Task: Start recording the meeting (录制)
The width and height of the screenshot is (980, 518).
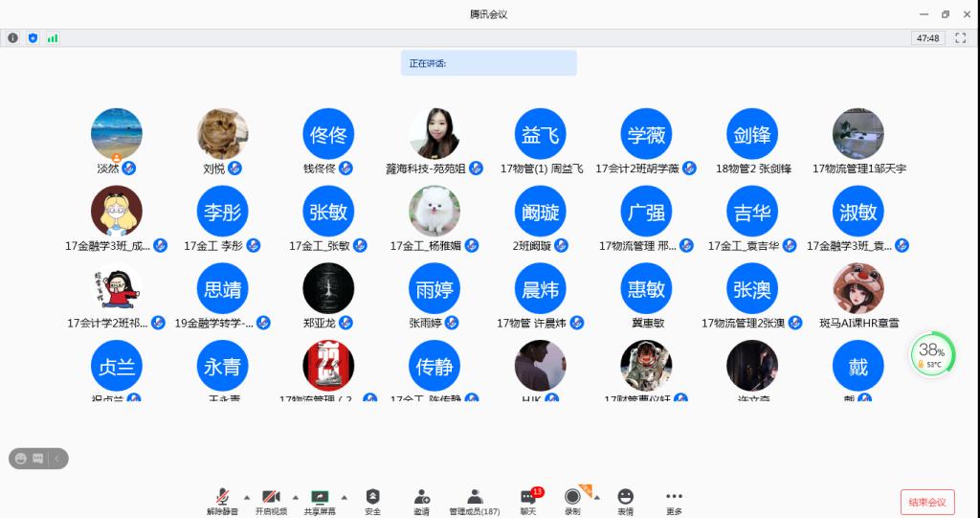Action: (572, 500)
